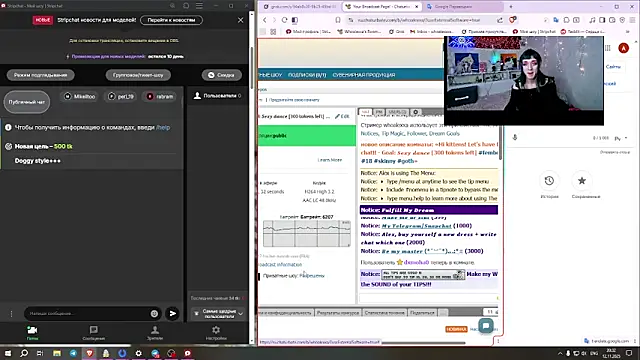Image resolution: width=640 pixels, height=360 pixels.
Task: Open the hamburger menu in Stripchat window
Action: tap(199, 6)
